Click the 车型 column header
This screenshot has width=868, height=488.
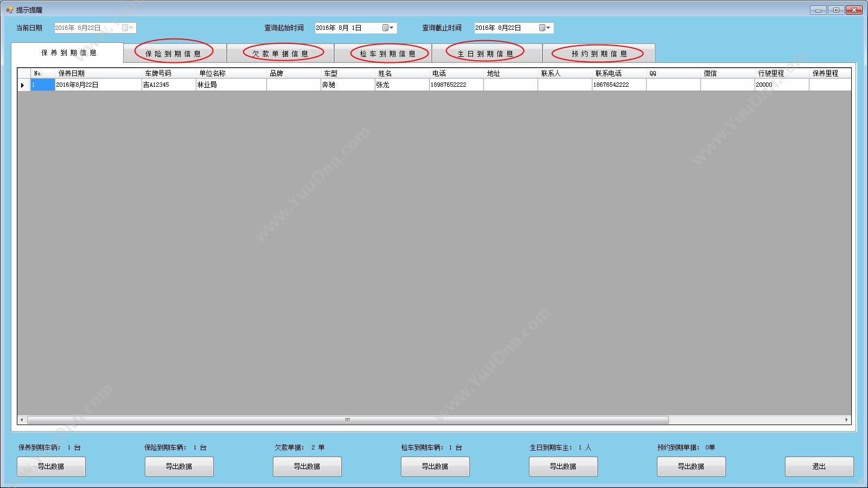(x=348, y=73)
